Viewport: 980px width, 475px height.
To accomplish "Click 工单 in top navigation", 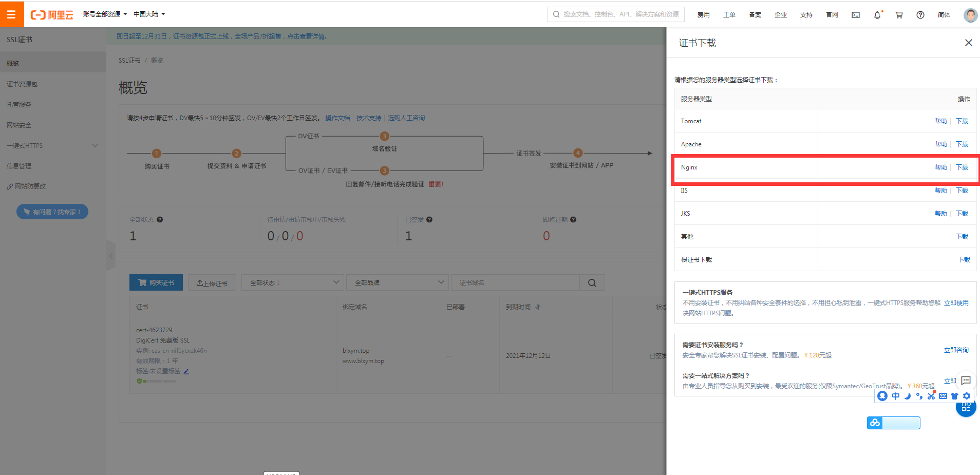I will point(729,15).
